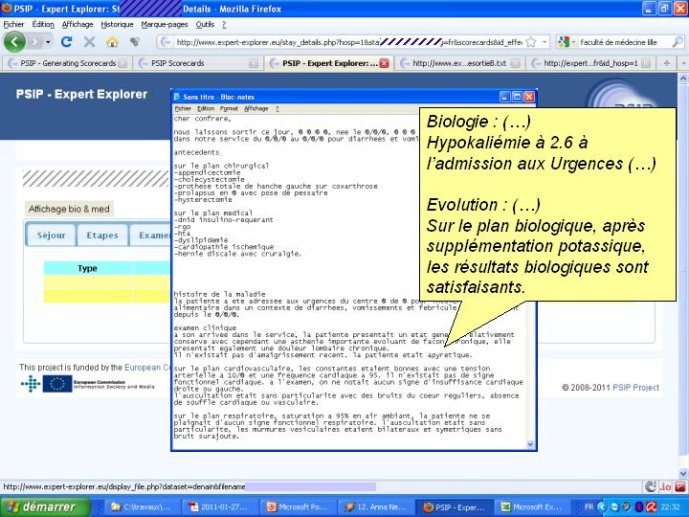Click the Stop loading X icon
Screen dimensions: 689x517
[89, 42]
